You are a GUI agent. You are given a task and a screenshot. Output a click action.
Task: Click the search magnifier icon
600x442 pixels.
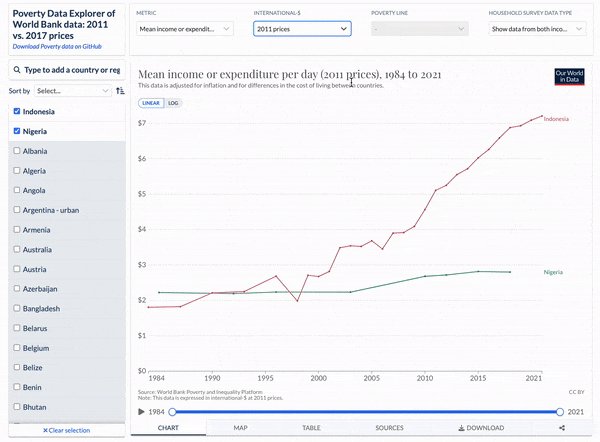[17, 70]
